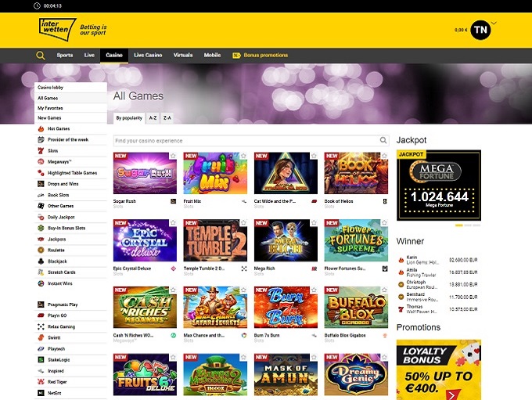Image resolution: width=532 pixels, height=400 pixels.
Task: Open the TN user account avatar
Action: [x=480, y=30]
